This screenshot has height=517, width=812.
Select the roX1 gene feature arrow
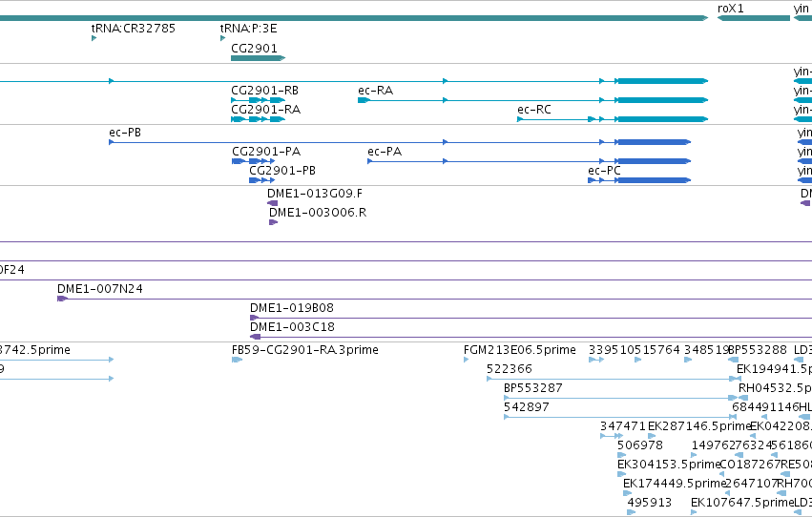point(754,18)
